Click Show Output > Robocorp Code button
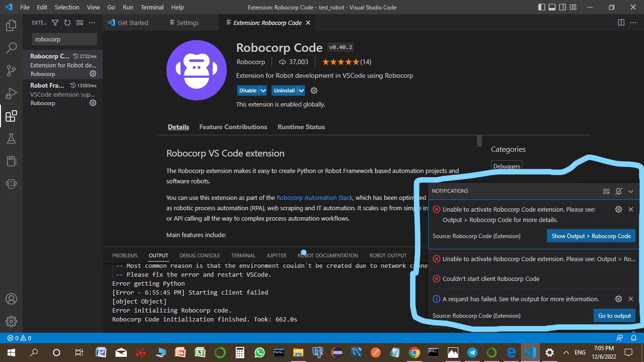 [591, 236]
